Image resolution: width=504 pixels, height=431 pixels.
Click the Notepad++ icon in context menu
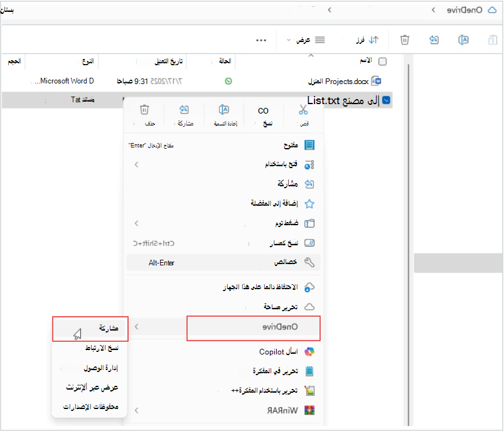point(309,391)
